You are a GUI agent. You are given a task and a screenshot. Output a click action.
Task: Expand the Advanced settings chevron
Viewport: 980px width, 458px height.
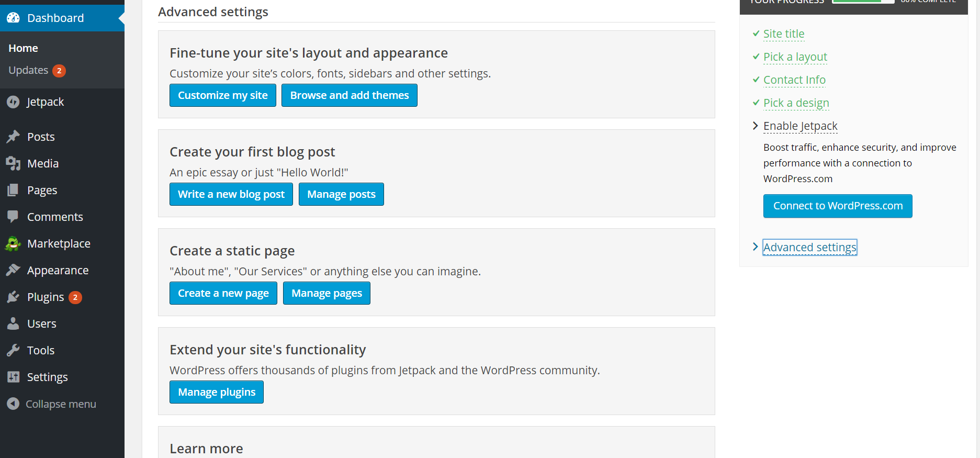[x=755, y=247]
